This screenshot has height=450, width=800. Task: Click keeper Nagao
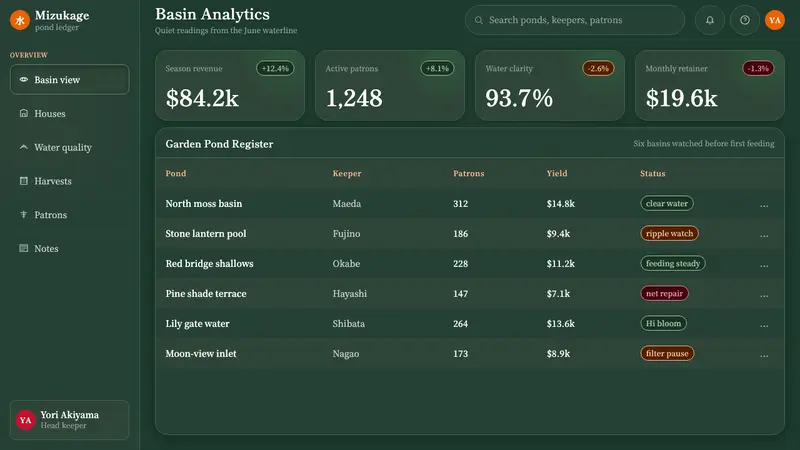coord(346,354)
